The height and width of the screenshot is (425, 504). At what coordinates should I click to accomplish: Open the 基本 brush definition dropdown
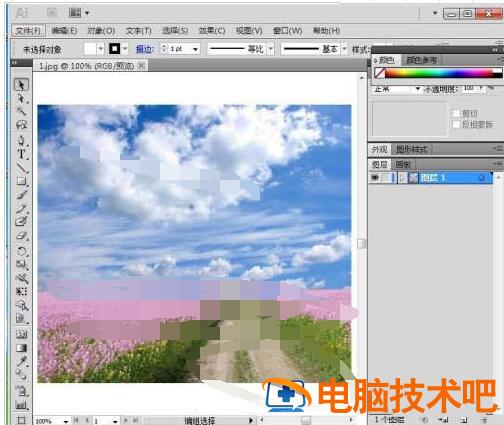[x=344, y=49]
